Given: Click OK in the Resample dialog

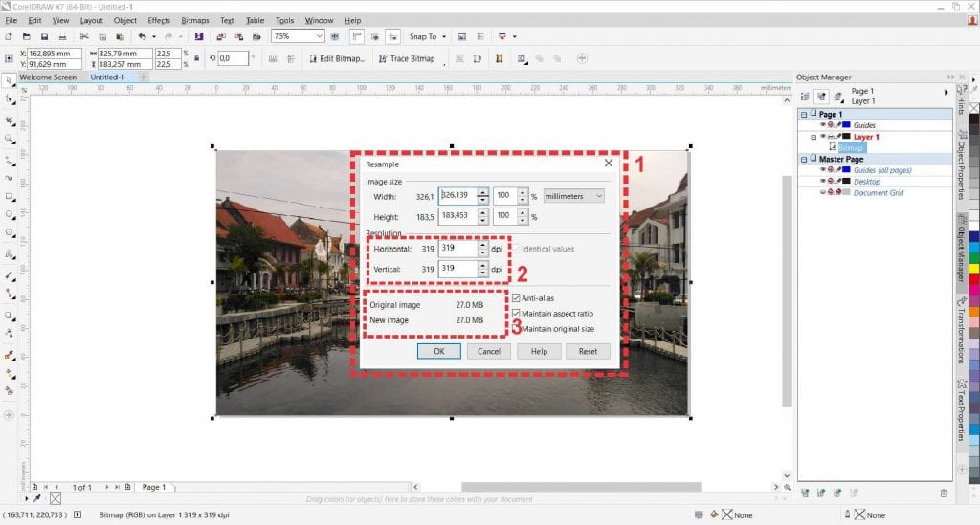Looking at the screenshot, I should coord(439,351).
